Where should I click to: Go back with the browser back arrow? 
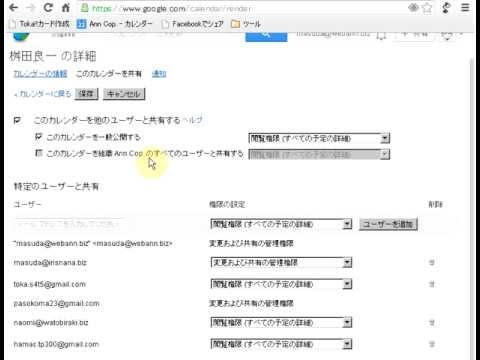(13, 8)
